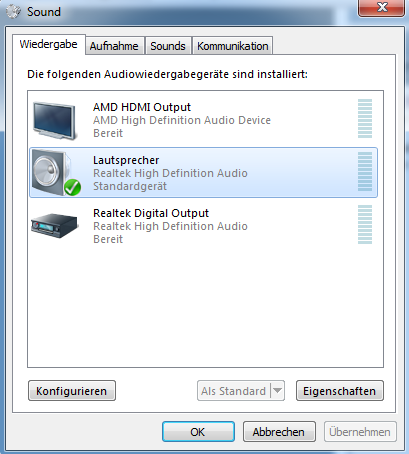Click the Konfigurieren button

(72, 390)
